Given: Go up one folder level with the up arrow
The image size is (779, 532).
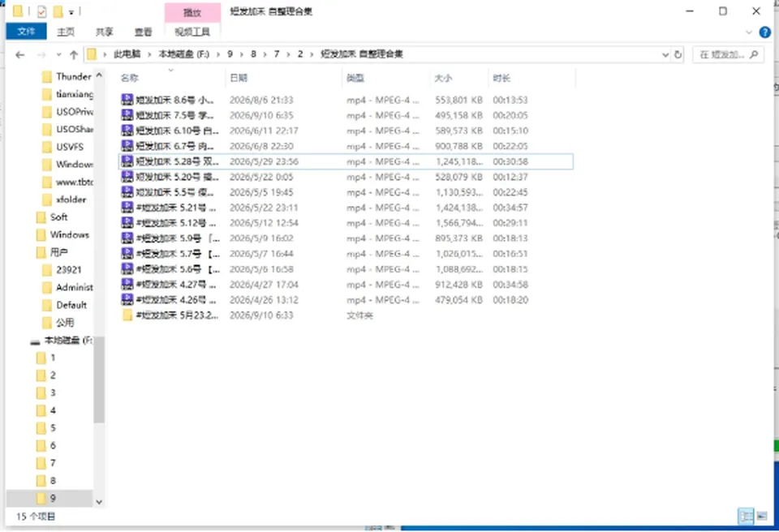Looking at the screenshot, I should [x=74, y=54].
